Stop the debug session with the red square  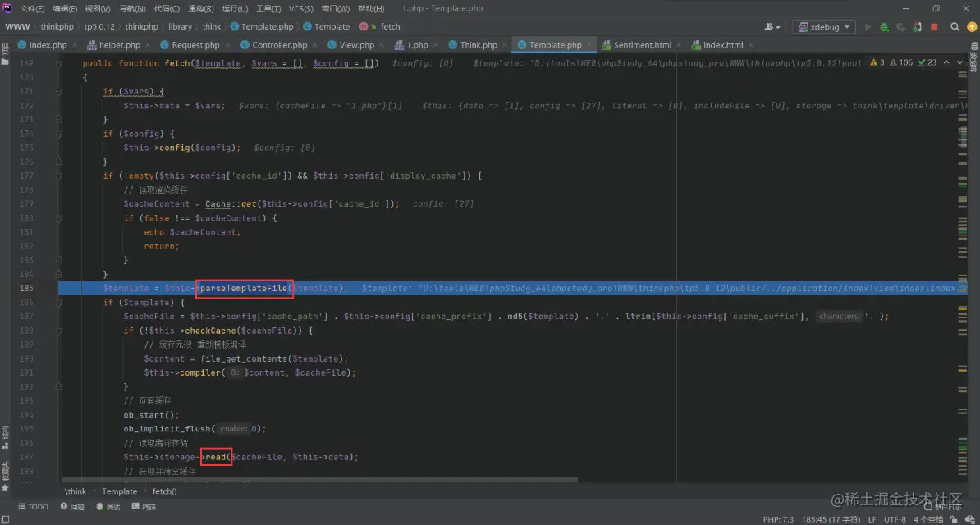pos(934,27)
